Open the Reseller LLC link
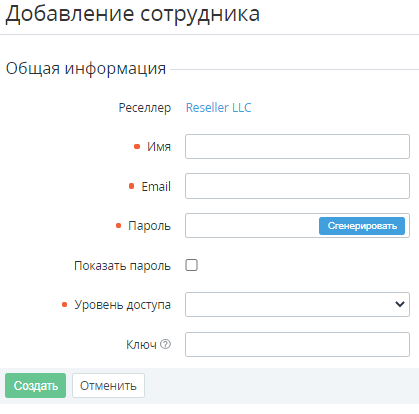The width and height of the screenshot is (419, 414). click(x=218, y=108)
